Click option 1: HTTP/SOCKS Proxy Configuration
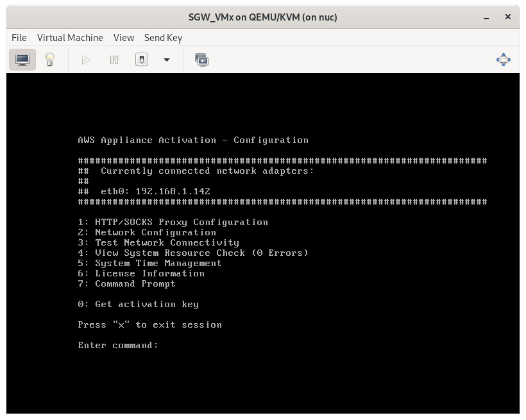The height and width of the screenshot is (420, 526). click(172, 222)
